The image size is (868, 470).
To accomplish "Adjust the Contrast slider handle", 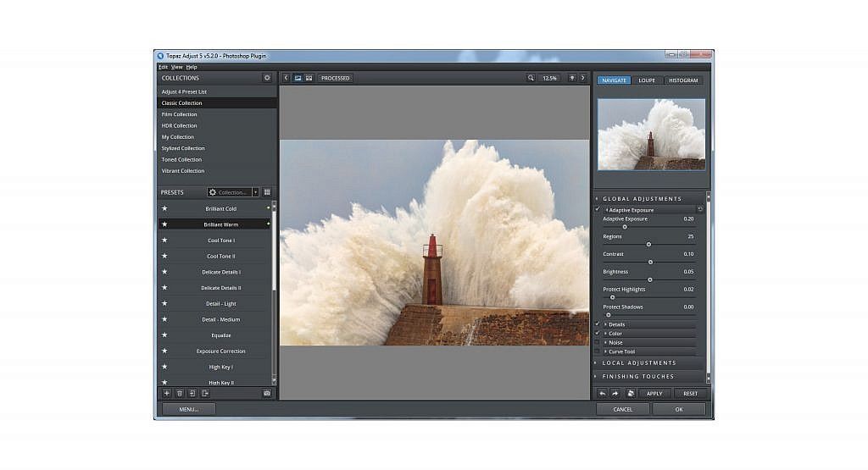I will pyautogui.click(x=650, y=262).
